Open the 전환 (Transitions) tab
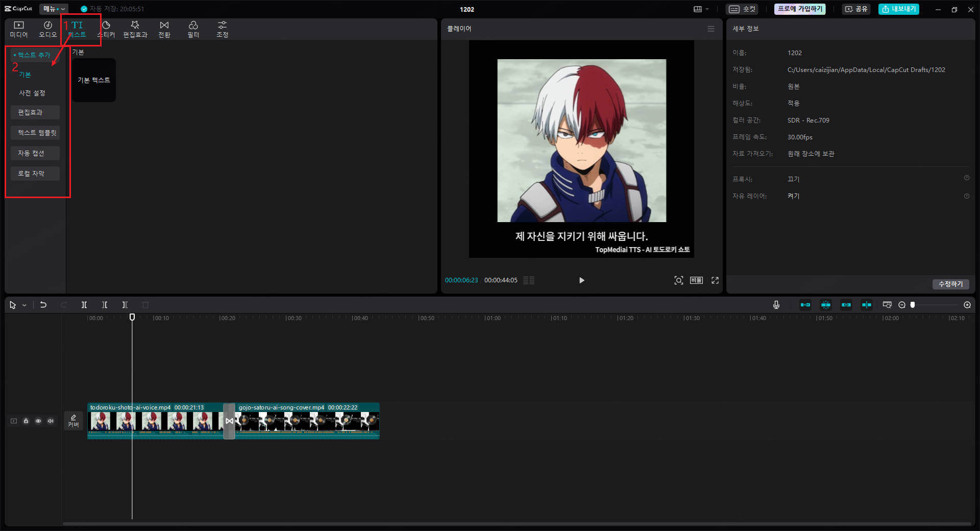This screenshot has height=531, width=980. coord(164,29)
